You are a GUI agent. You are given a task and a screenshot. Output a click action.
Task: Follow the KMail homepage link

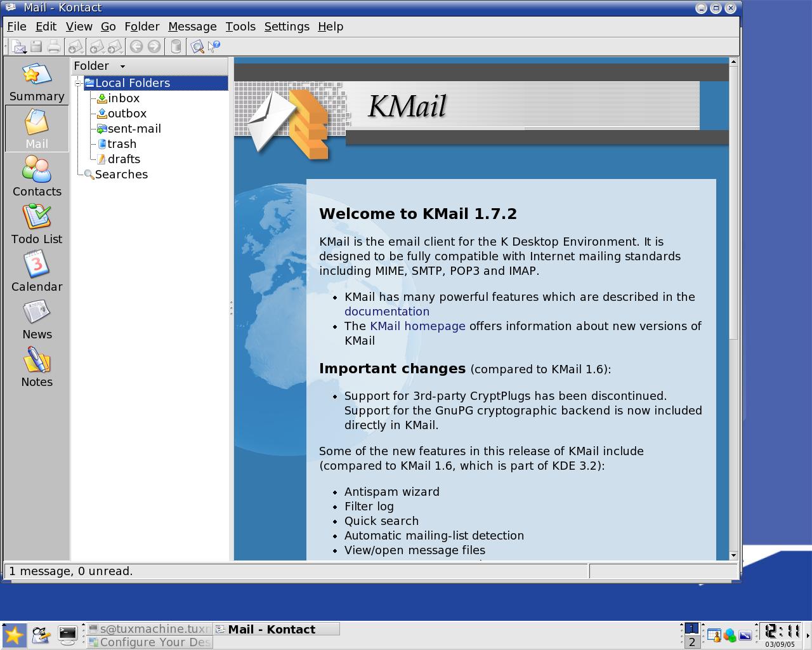[417, 326]
